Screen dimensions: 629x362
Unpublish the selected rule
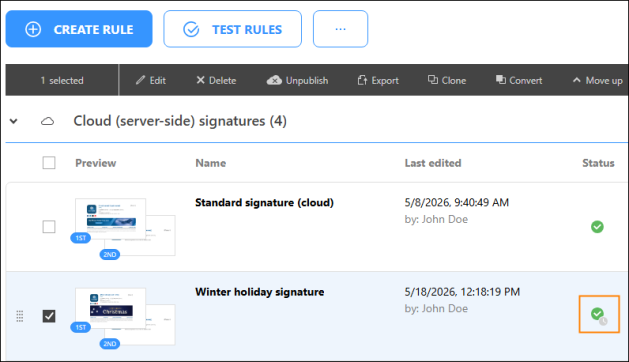click(x=297, y=80)
